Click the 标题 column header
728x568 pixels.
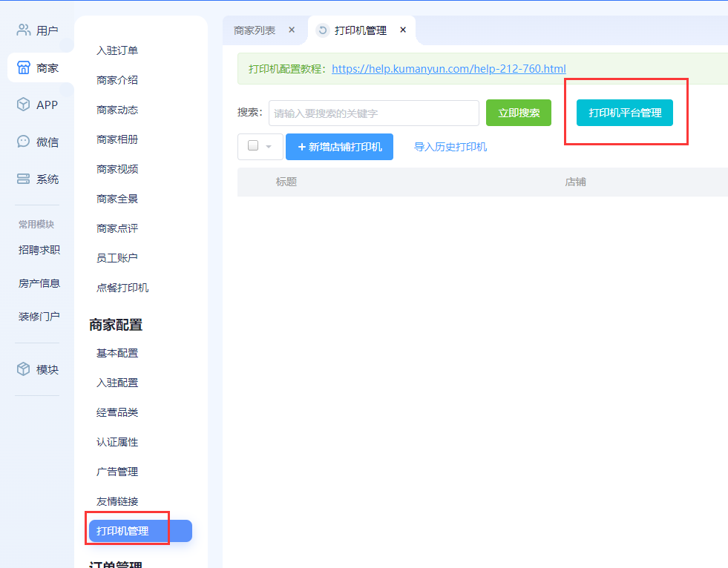pos(286,182)
